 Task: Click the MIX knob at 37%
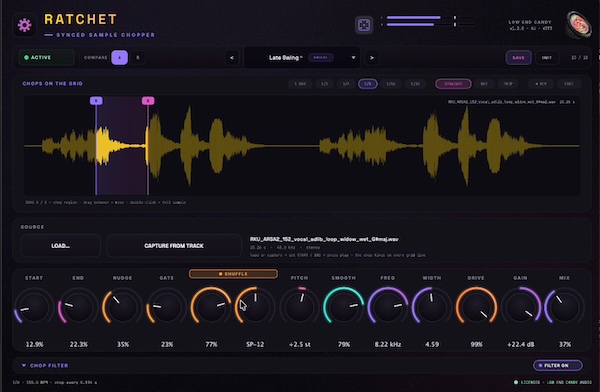pos(564,307)
